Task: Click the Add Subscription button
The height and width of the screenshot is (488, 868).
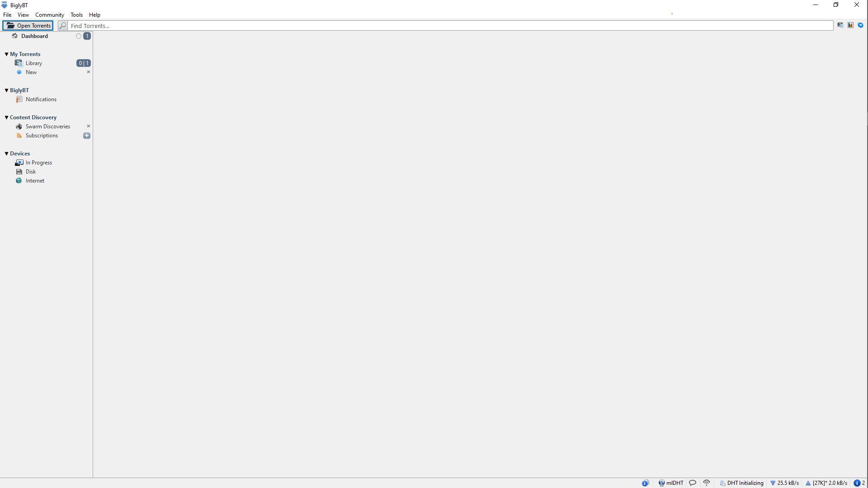Action: [87, 135]
